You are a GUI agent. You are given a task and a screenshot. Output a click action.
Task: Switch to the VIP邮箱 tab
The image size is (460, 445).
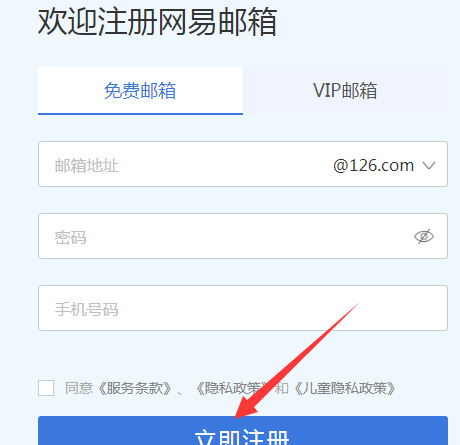[x=345, y=90]
